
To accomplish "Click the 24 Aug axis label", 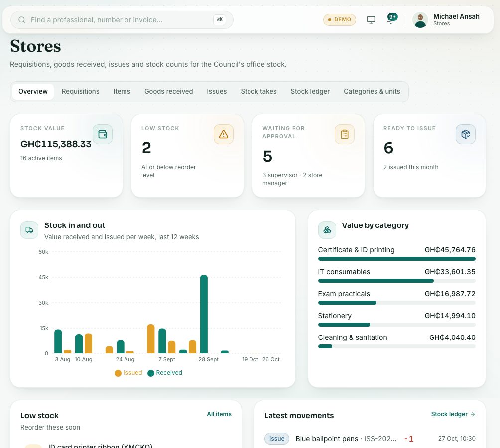I will click(125, 359).
